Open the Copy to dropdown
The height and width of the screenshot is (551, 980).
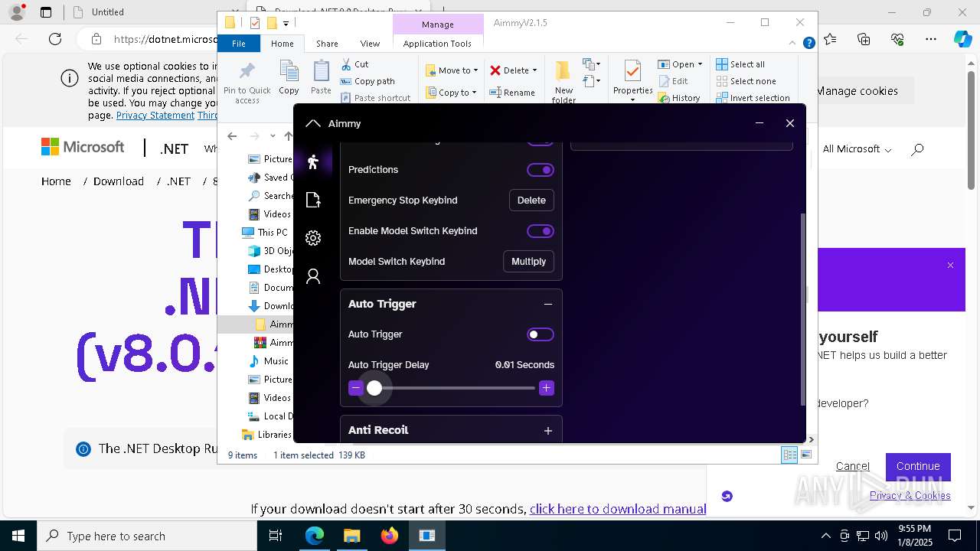(x=451, y=93)
